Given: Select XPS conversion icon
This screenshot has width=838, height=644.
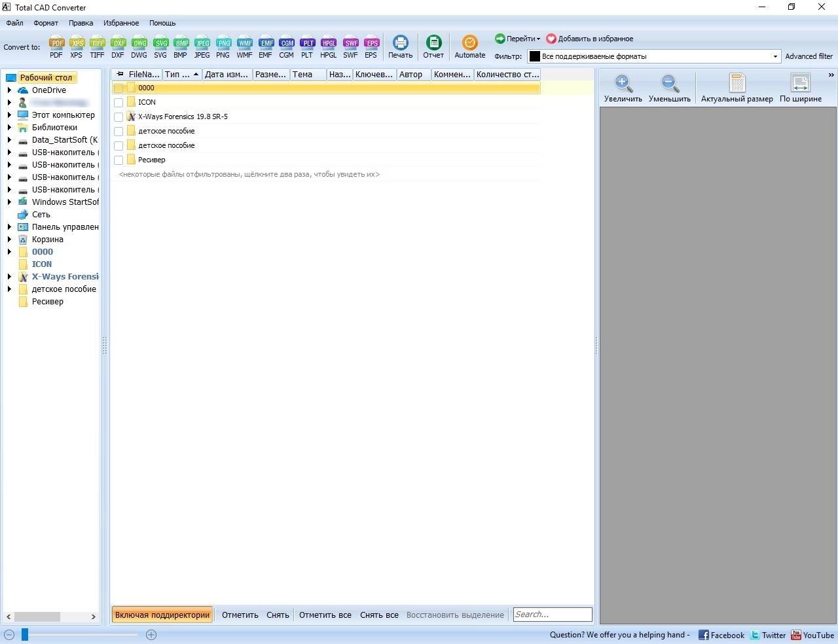Looking at the screenshot, I should (x=77, y=46).
